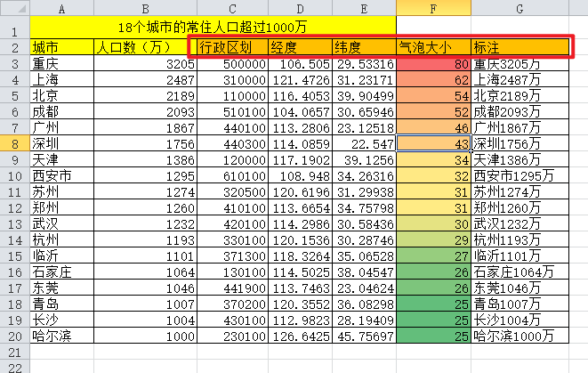
Task: Click population value 3205
Action: 146,63
